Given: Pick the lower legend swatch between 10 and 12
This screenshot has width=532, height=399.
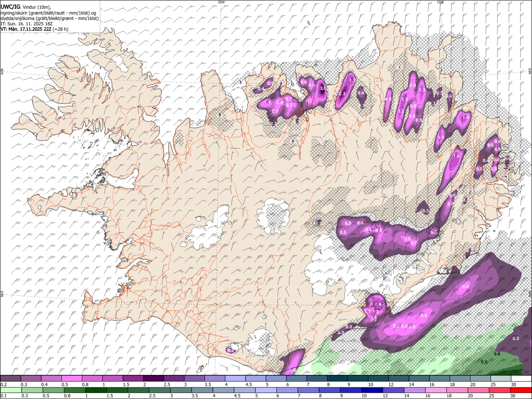Looking at the screenshot, I should point(372,390).
